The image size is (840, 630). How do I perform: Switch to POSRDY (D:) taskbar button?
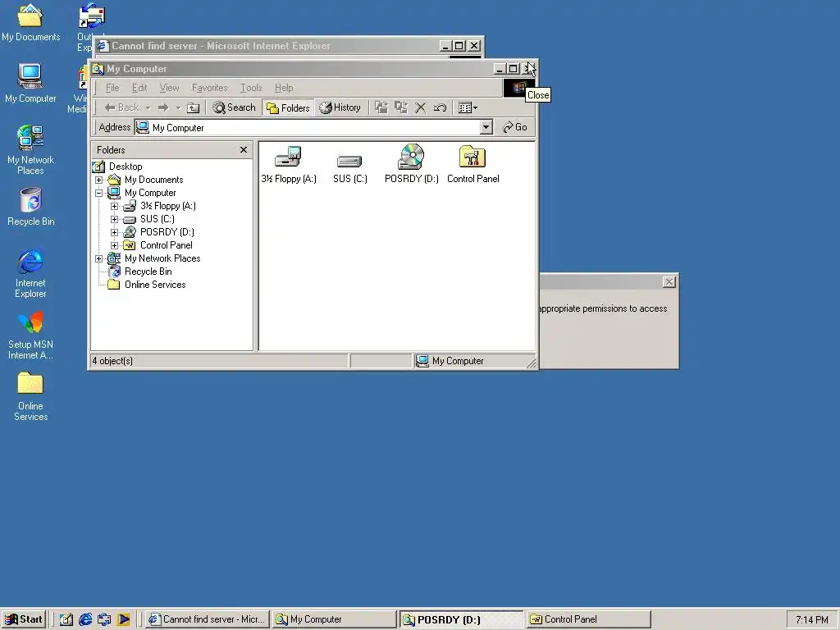[461, 619]
